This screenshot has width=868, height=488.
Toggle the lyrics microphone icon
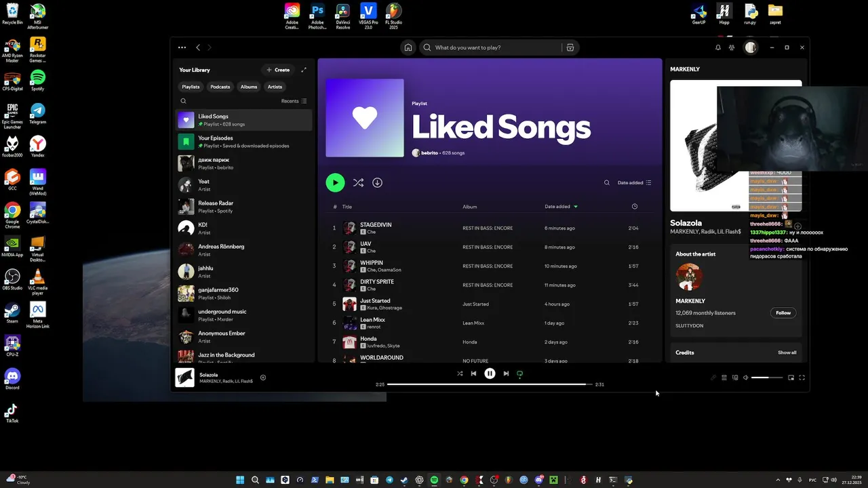(713, 378)
